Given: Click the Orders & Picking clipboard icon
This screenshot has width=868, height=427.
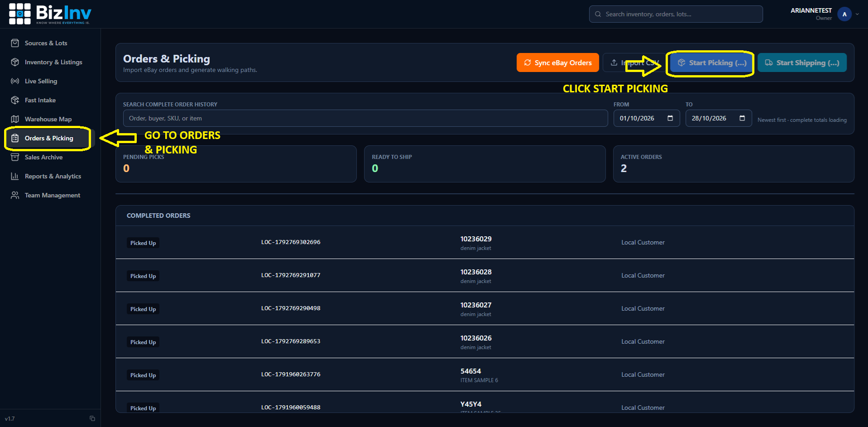Looking at the screenshot, I should tap(15, 138).
